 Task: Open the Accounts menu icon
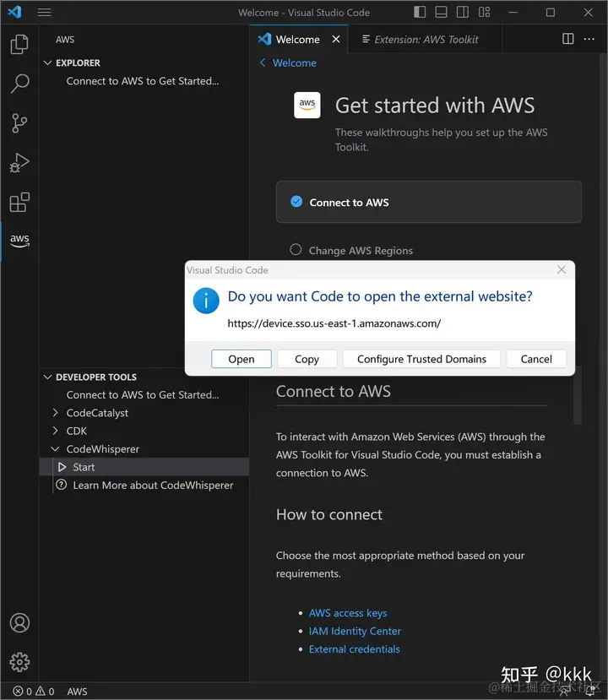[x=19, y=623]
